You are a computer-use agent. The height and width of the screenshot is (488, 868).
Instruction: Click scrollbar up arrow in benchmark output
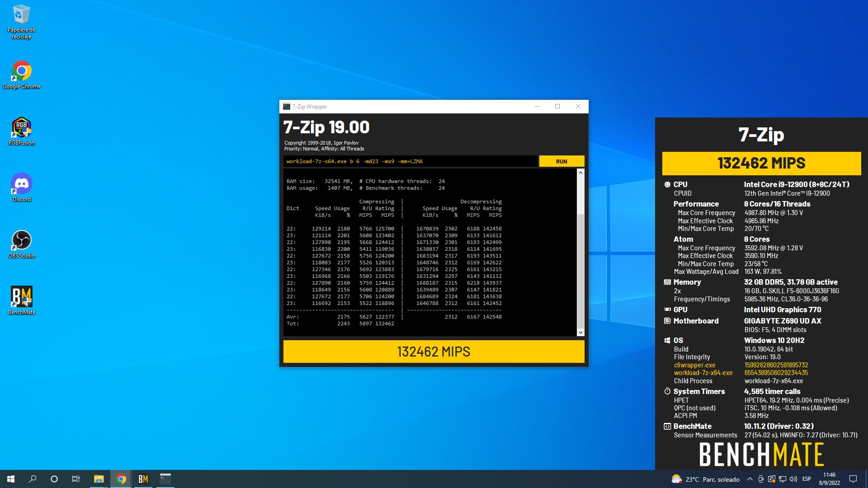tap(580, 173)
